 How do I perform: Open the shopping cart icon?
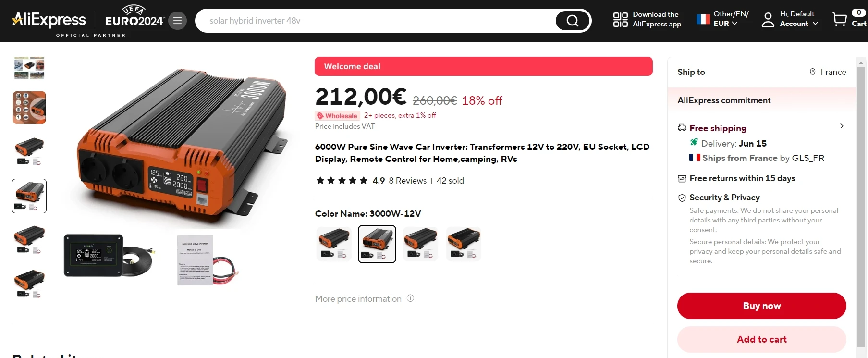point(840,19)
